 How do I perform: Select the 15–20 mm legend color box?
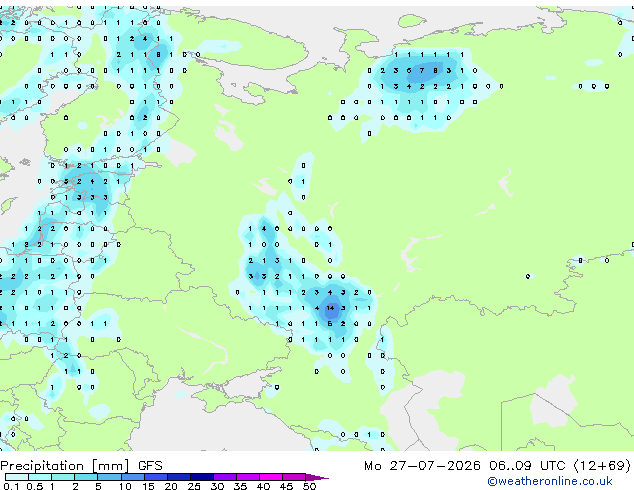click(x=156, y=477)
